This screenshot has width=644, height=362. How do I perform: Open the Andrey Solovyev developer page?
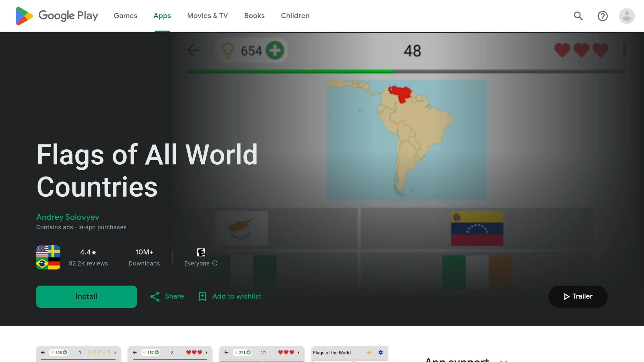click(68, 217)
